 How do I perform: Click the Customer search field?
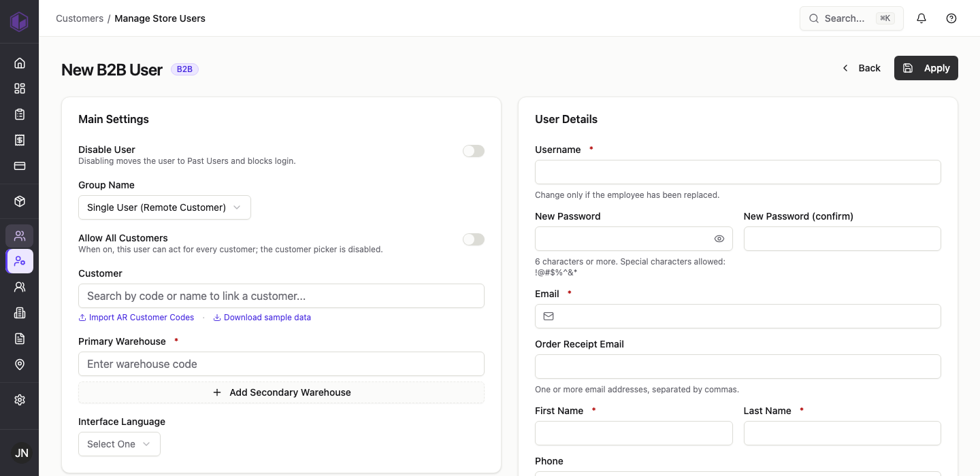click(x=281, y=296)
